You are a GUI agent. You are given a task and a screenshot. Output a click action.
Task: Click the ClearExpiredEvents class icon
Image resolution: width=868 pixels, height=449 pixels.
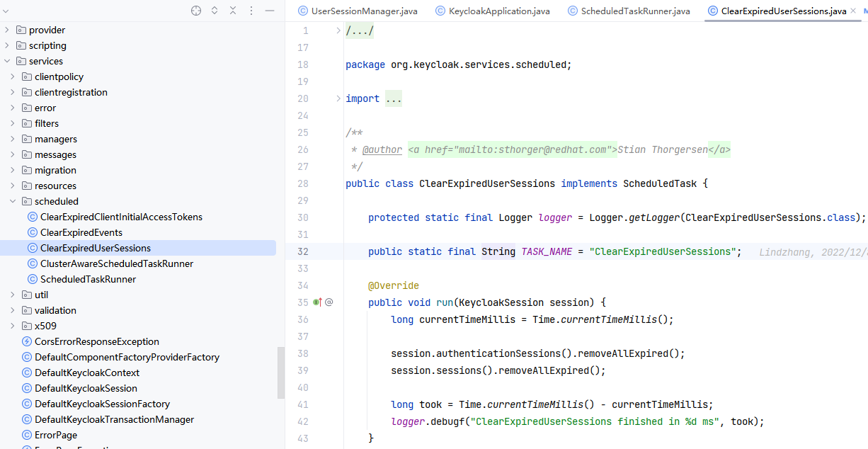click(33, 232)
